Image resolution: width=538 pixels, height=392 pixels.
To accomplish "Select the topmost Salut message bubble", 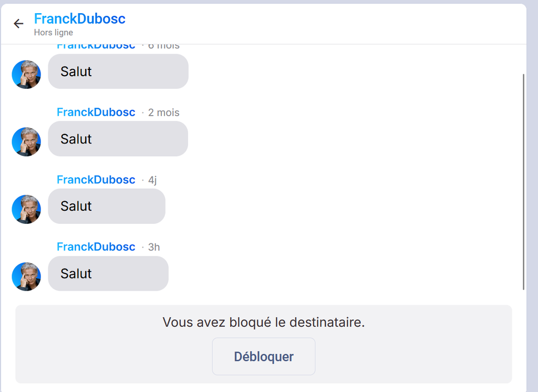I will click(x=118, y=71).
